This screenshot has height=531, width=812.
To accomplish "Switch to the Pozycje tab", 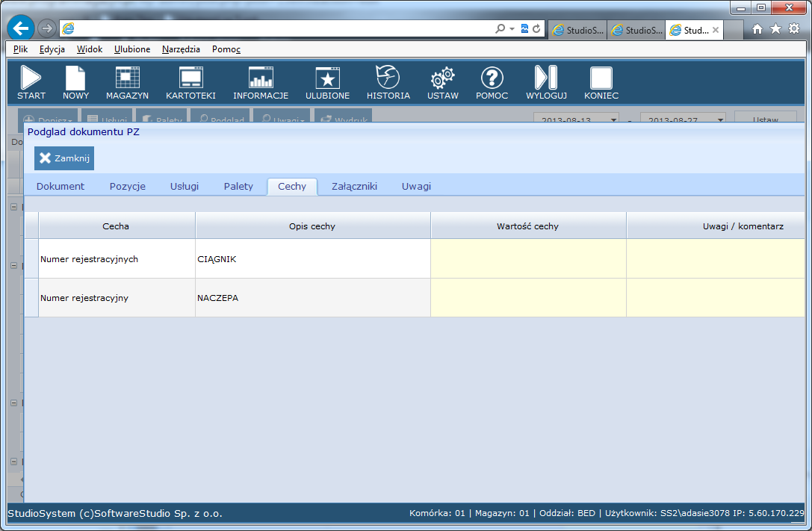I will coord(127,187).
